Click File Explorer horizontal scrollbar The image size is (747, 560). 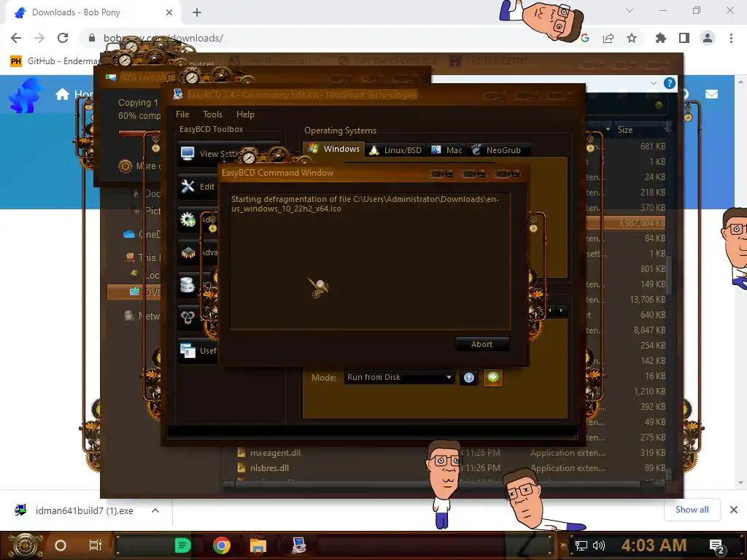[x=445, y=485]
